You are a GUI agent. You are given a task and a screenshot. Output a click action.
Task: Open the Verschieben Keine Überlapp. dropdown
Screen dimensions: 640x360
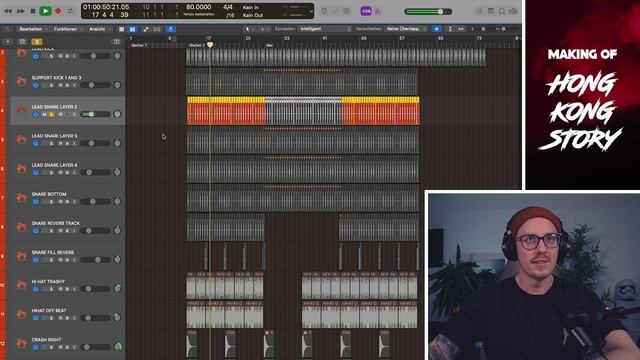pos(406,29)
